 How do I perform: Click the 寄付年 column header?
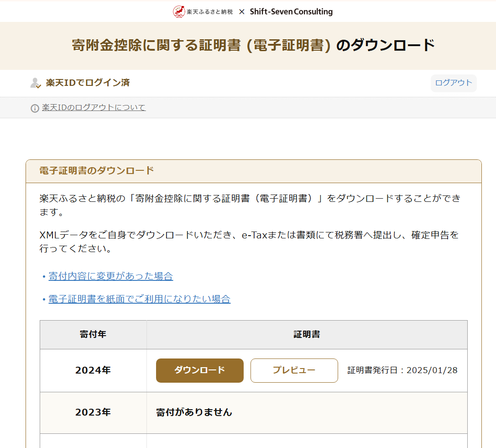pos(93,335)
